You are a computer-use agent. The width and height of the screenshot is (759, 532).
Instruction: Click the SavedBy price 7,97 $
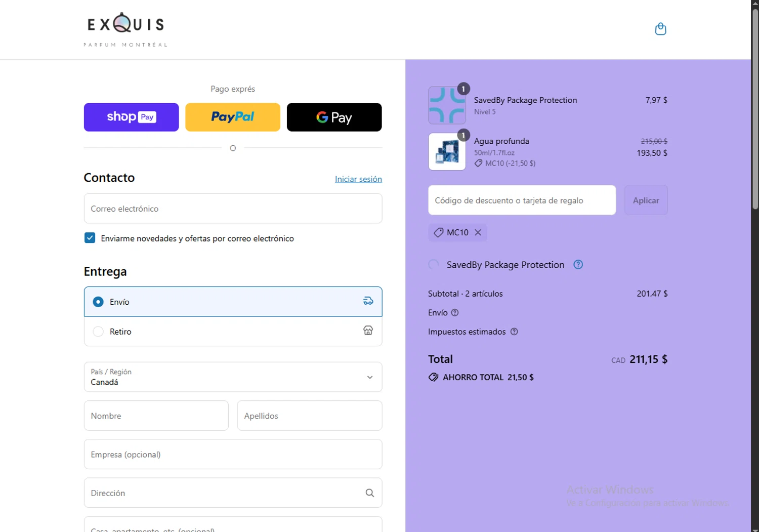656,100
